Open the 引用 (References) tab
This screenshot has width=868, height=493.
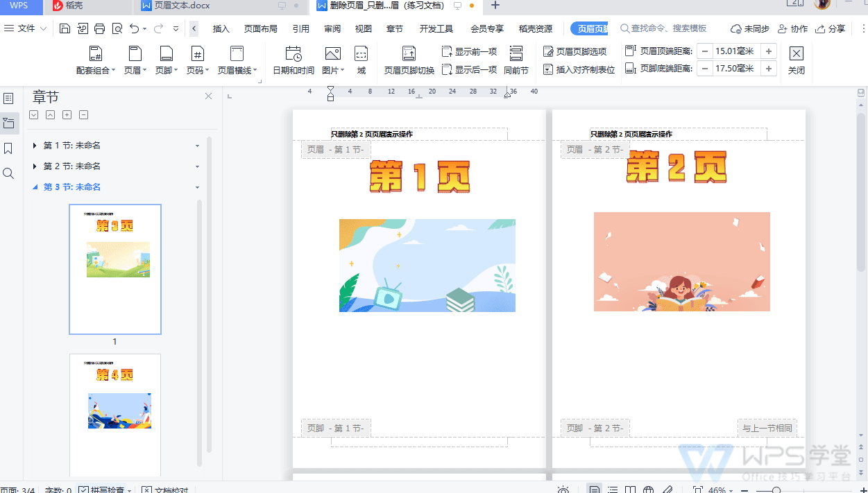point(301,28)
